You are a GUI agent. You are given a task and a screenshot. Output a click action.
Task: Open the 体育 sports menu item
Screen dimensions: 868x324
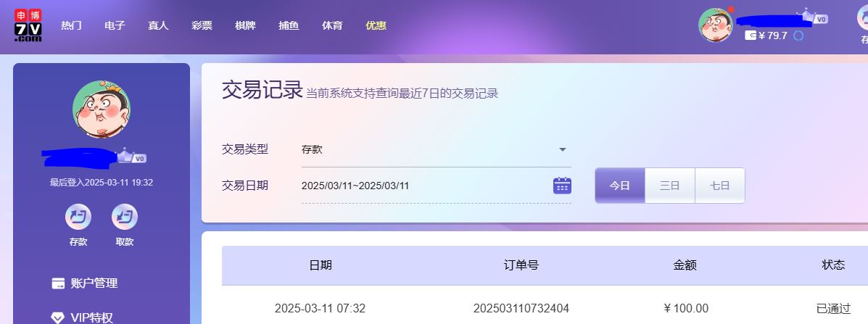coord(332,25)
